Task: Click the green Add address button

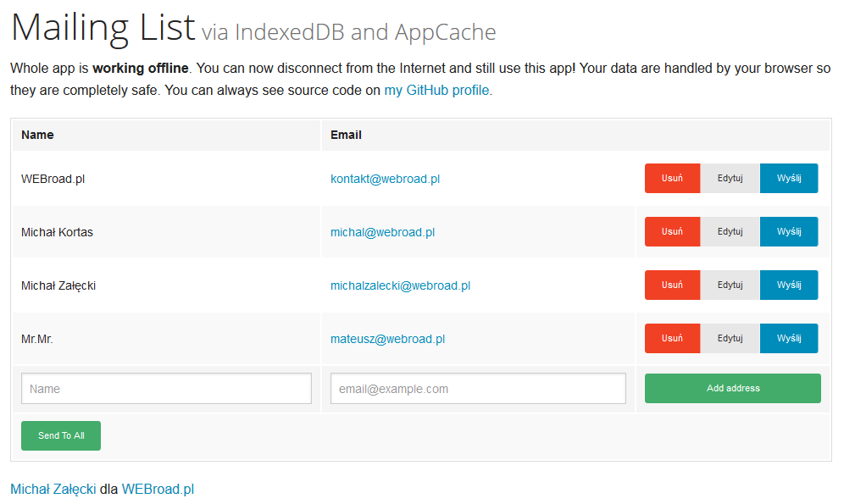Action: [x=733, y=389]
